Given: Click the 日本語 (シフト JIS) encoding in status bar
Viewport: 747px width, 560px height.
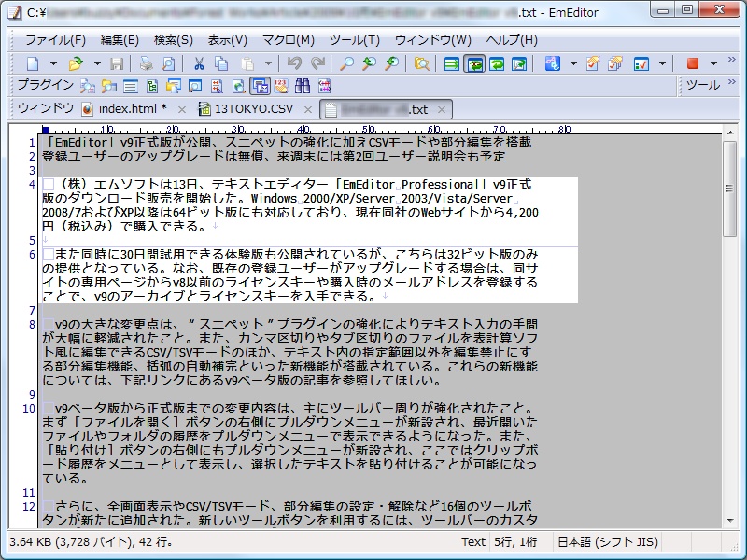Looking at the screenshot, I should click(608, 542).
